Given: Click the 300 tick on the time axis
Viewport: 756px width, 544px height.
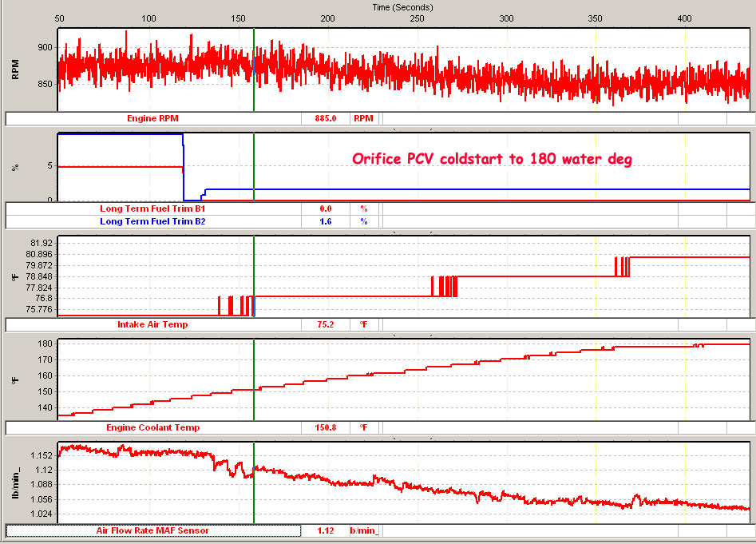Looking at the screenshot, I should coord(505,17).
